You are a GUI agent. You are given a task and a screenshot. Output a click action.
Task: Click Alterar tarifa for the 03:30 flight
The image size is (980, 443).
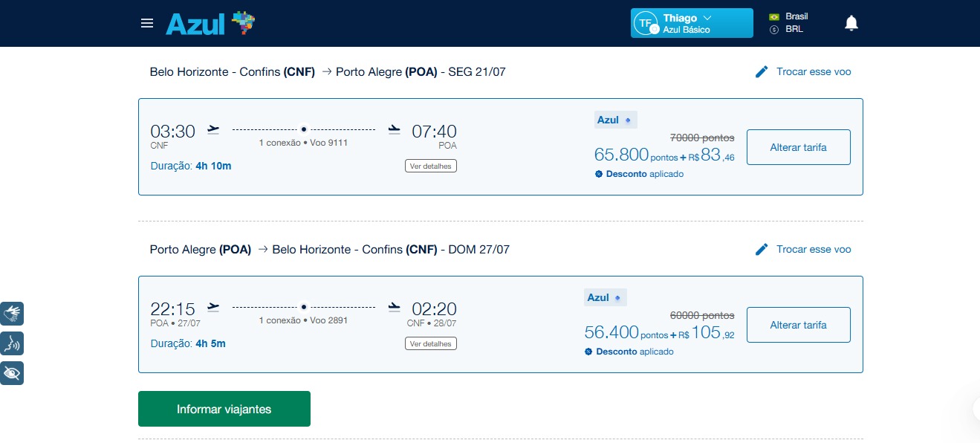pyautogui.click(x=799, y=147)
